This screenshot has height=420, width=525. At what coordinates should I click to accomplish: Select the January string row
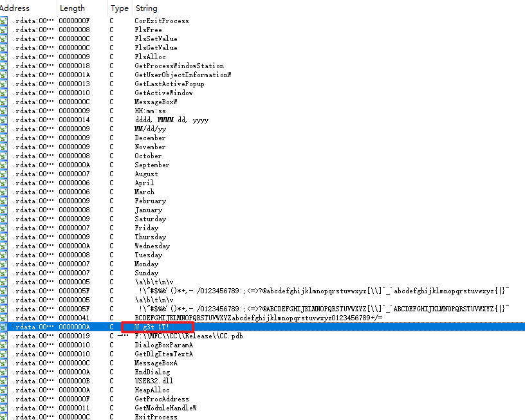(x=149, y=210)
